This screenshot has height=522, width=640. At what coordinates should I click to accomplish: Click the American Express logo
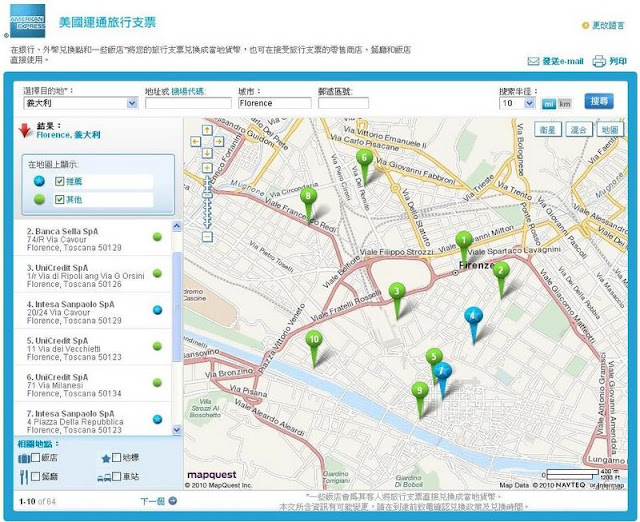tap(27, 21)
